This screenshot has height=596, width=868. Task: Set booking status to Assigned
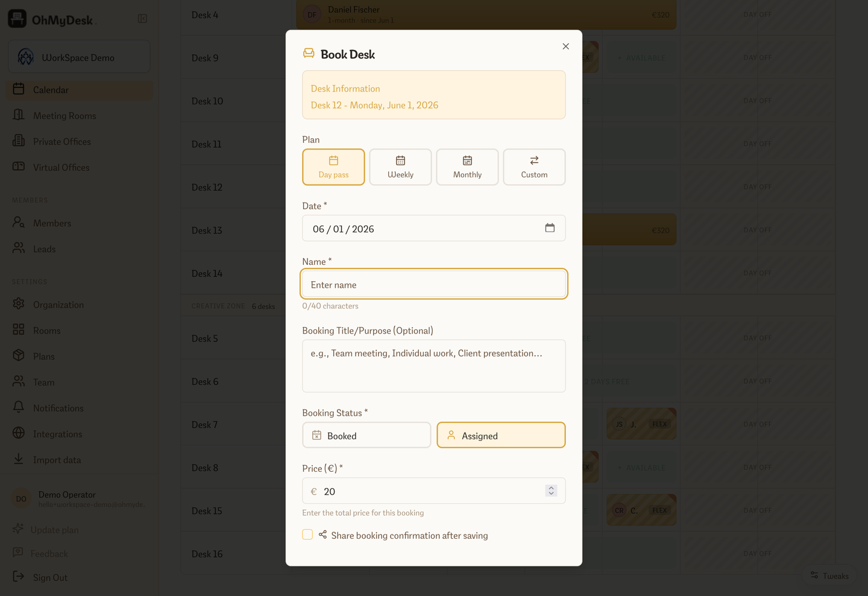(501, 436)
